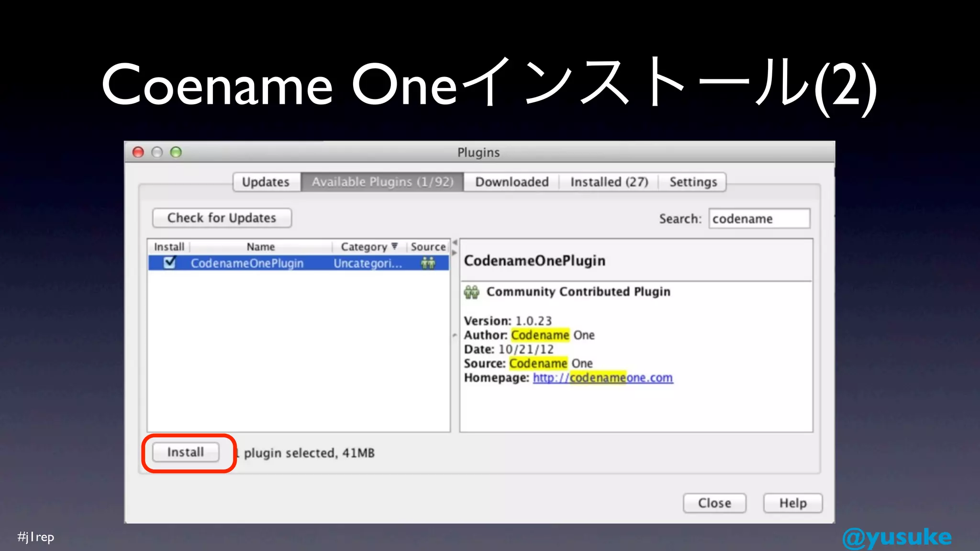Close the Plugins window with red button
This screenshot has width=980, height=551.
[x=138, y=152]
